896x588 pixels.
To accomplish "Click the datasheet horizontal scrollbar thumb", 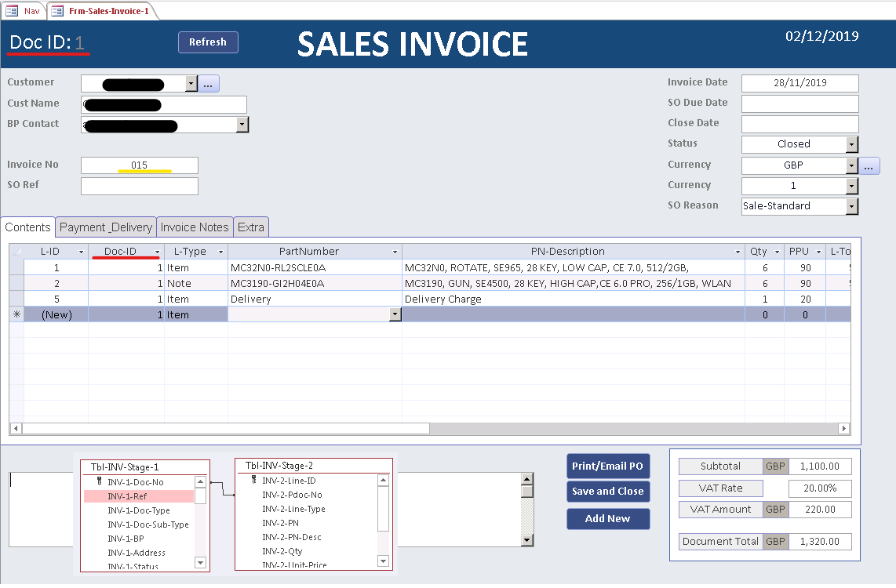I will pos(226,428).
